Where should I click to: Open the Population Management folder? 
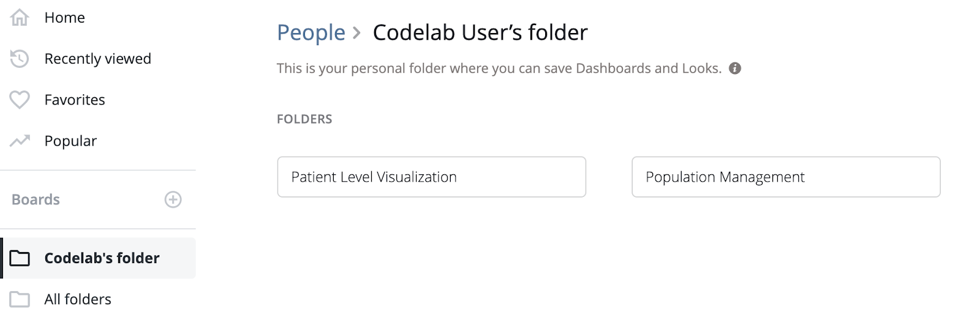point(786,177)
